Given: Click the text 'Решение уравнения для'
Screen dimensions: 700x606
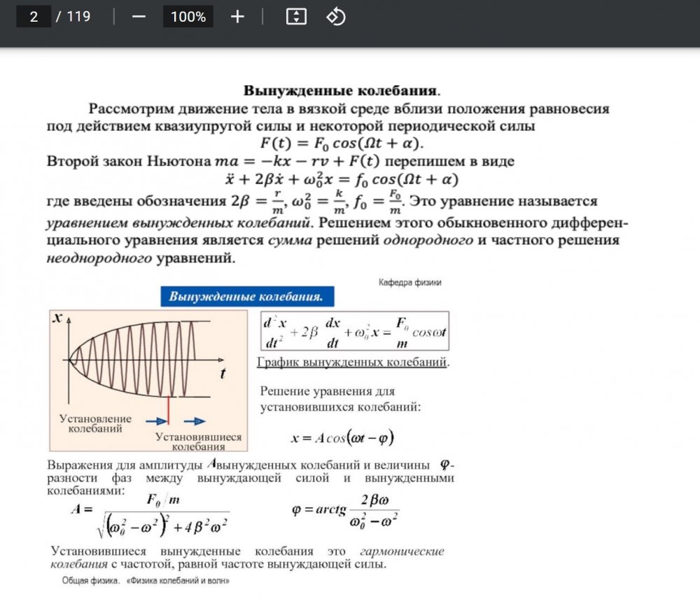Looking at the screenshot, I should (x=328, y=391).
